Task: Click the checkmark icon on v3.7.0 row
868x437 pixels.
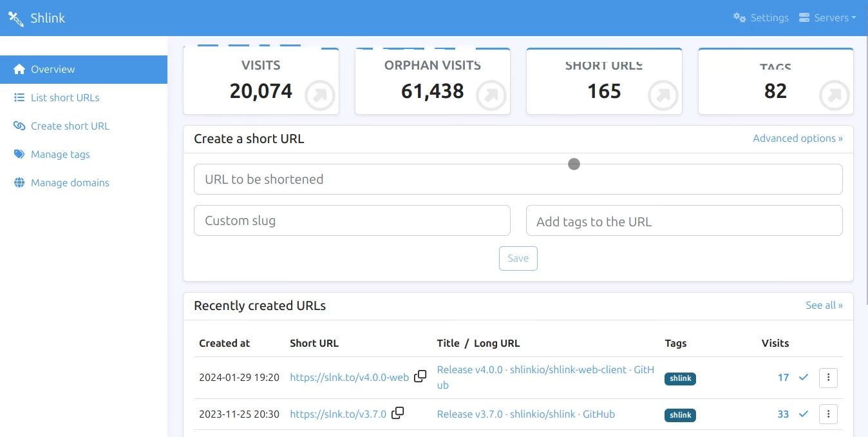Action: click(804, 414)
